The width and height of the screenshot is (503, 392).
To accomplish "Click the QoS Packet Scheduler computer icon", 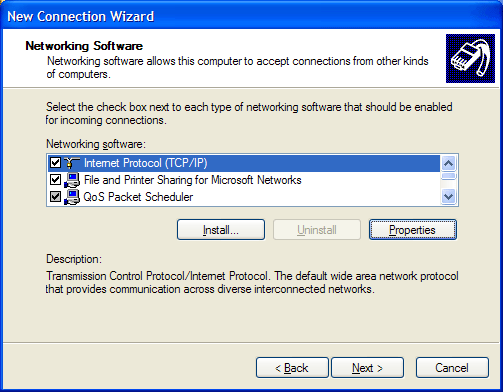I will (x=72, y=197).
